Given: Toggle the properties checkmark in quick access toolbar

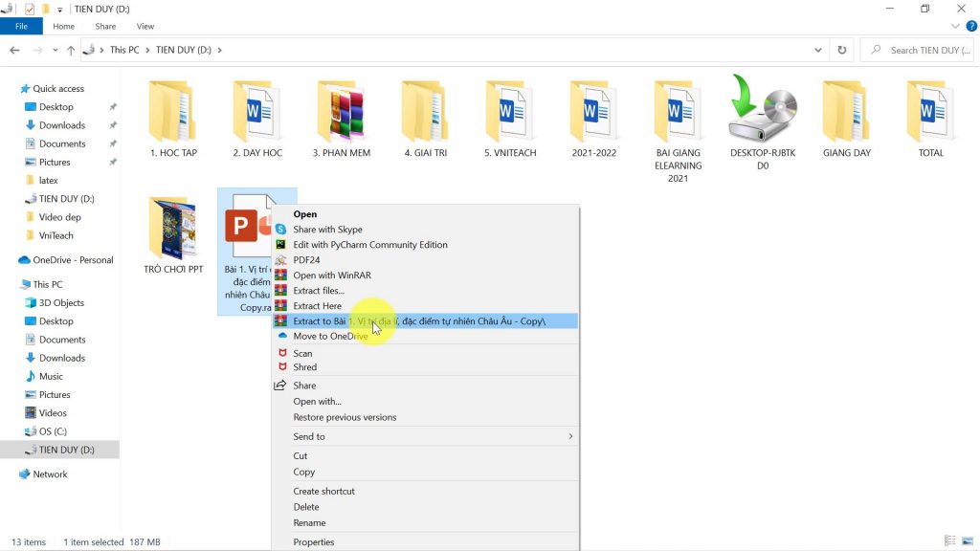Looking at the screenshot, I should (x=30, y=9).
